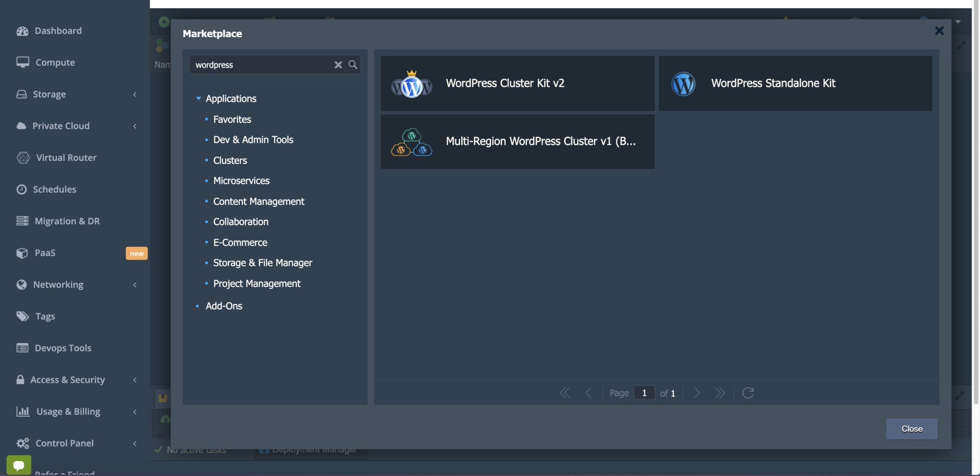This screenshot has width=980, height=476.
Task: Clear the wordpress search with the X
Action: pos(338,65)
